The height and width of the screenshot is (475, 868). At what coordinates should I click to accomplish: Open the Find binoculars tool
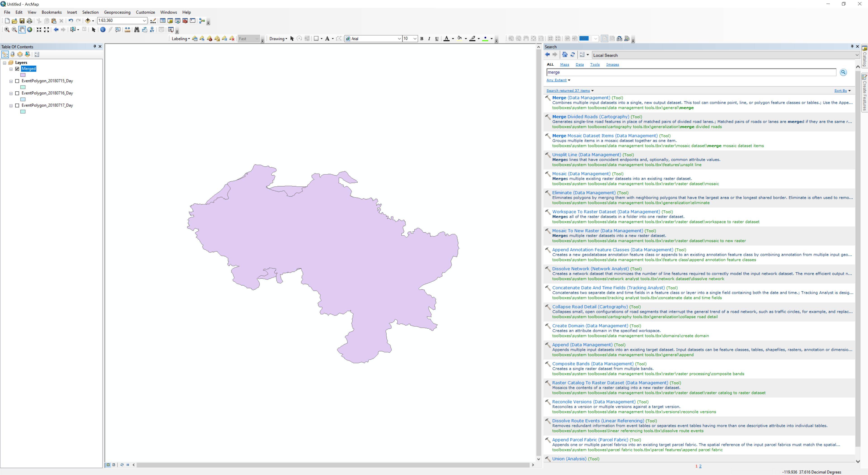(x=137, y=30)
